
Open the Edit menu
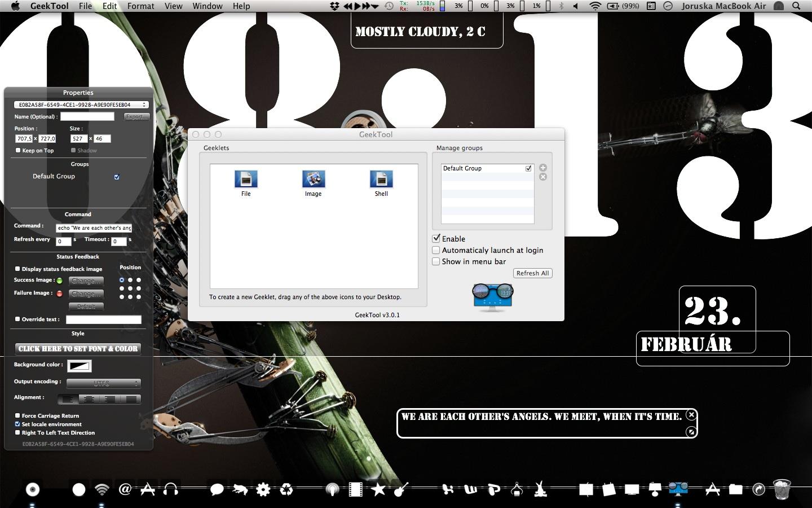[110, 6]
